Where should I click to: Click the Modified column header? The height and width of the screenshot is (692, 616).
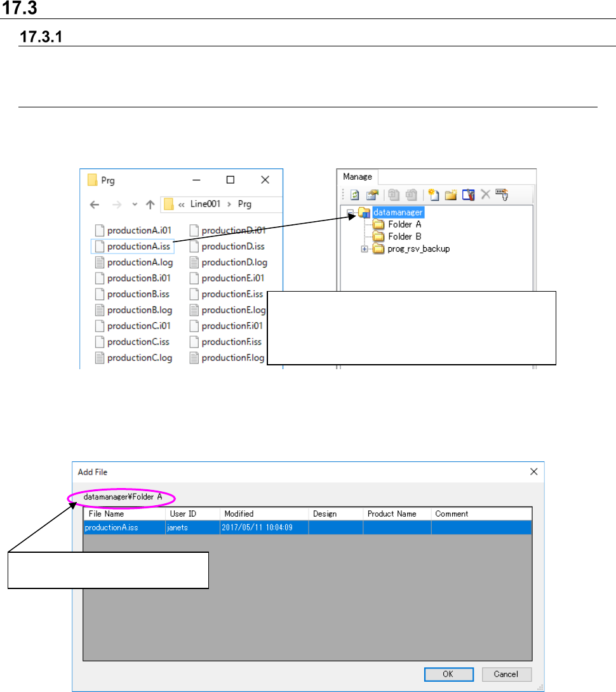[264, 513]
